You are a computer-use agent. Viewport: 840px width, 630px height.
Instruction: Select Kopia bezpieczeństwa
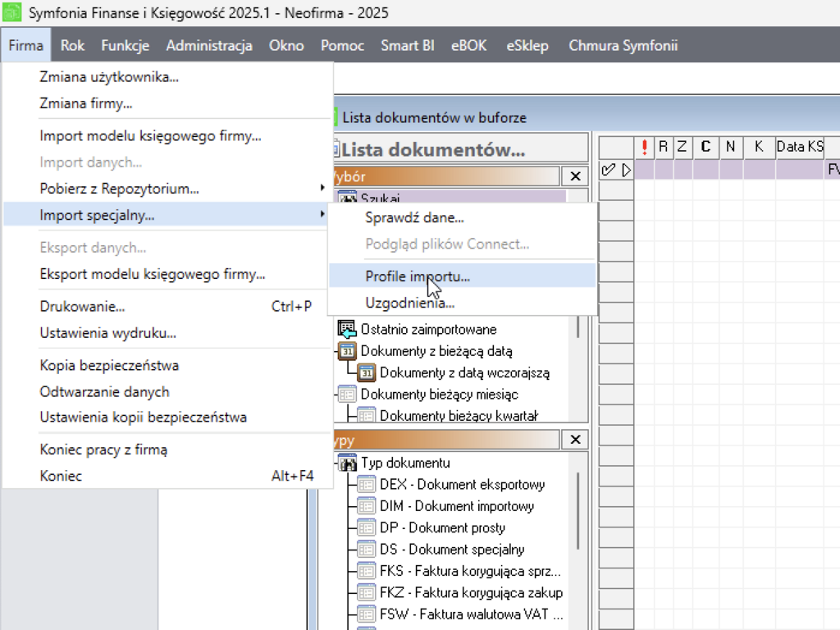167,365
